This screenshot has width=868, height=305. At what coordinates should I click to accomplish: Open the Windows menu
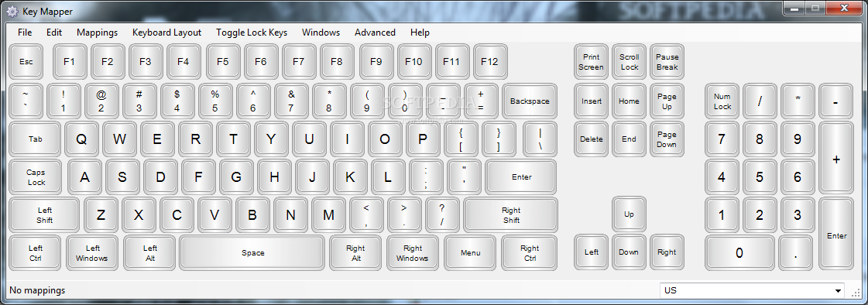point(321,32)
